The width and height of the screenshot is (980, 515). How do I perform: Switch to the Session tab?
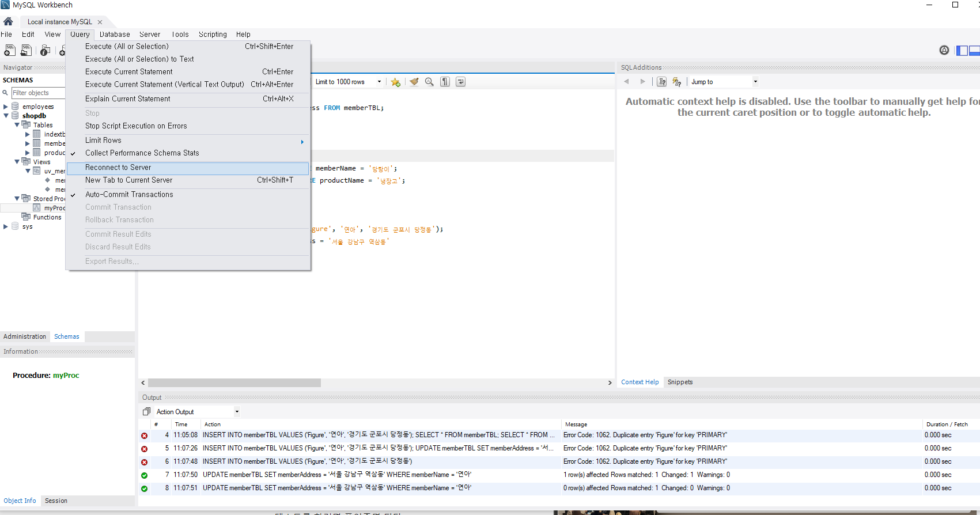[x=56, y=501]
